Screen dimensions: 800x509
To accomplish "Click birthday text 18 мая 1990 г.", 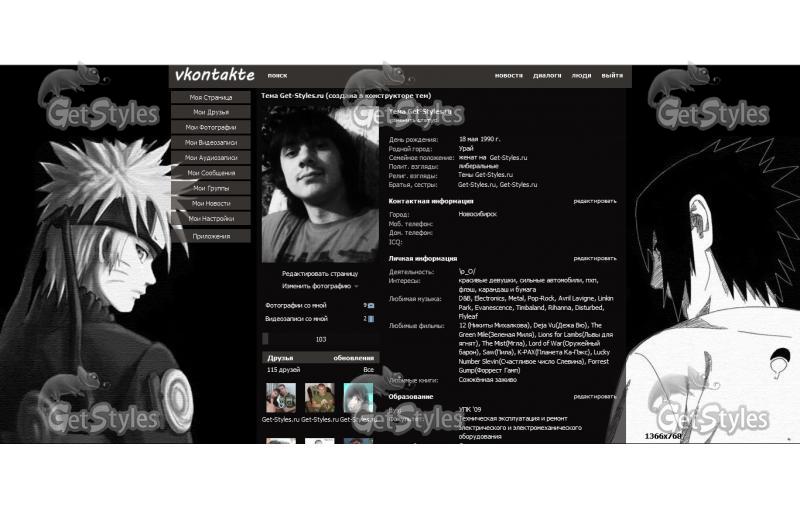I will tap(479, 139).
